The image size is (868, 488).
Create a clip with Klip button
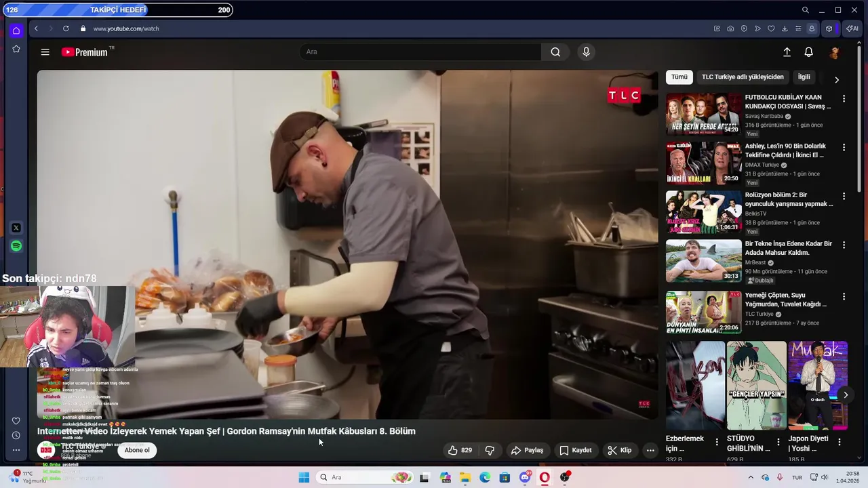[x=619, y=450]
